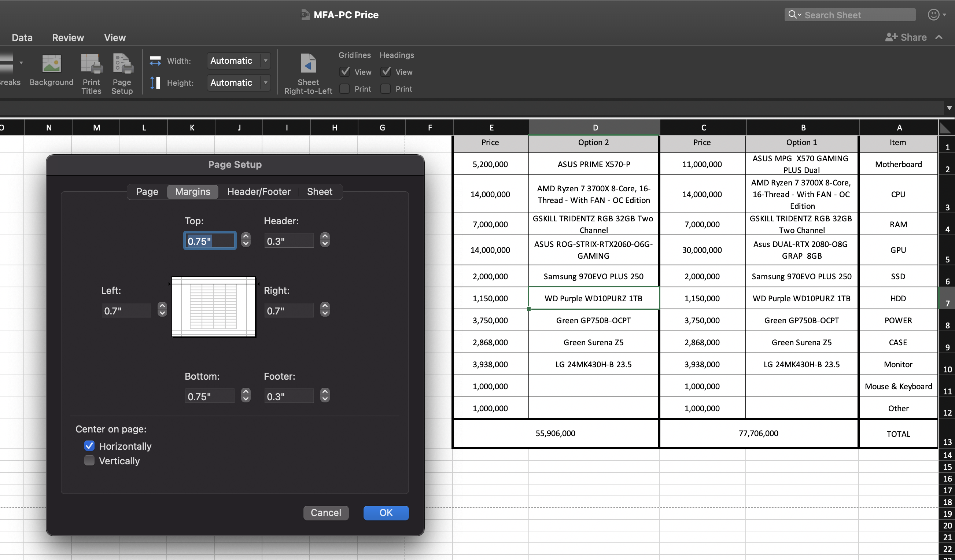Enable Gridlines Print checkbox
Screen dimensions: 955x560
(344, 89)
